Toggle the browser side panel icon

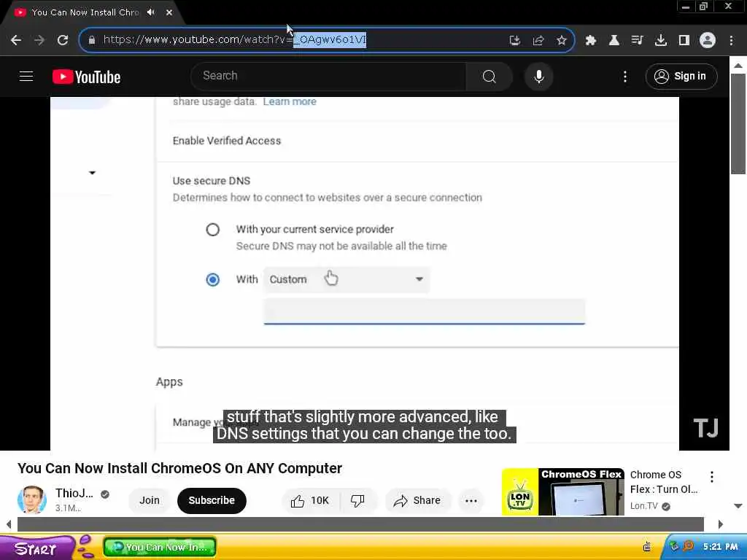(x=684, y=40)
